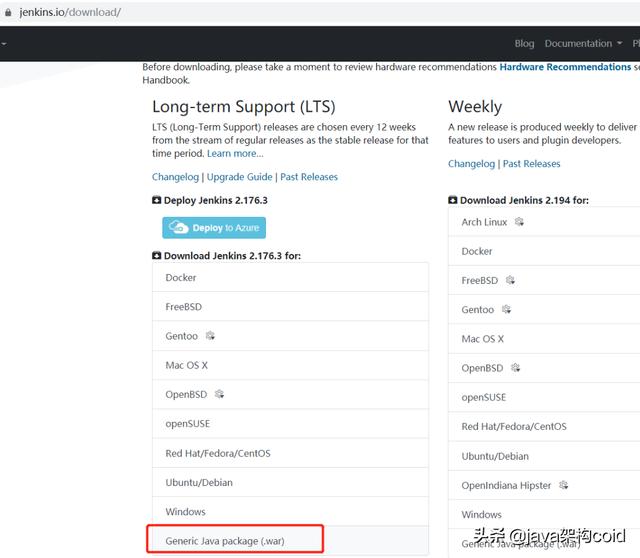The image size is (640, 558).
Task: Open the Weekly Changelog link
Action: click(471, 164)
